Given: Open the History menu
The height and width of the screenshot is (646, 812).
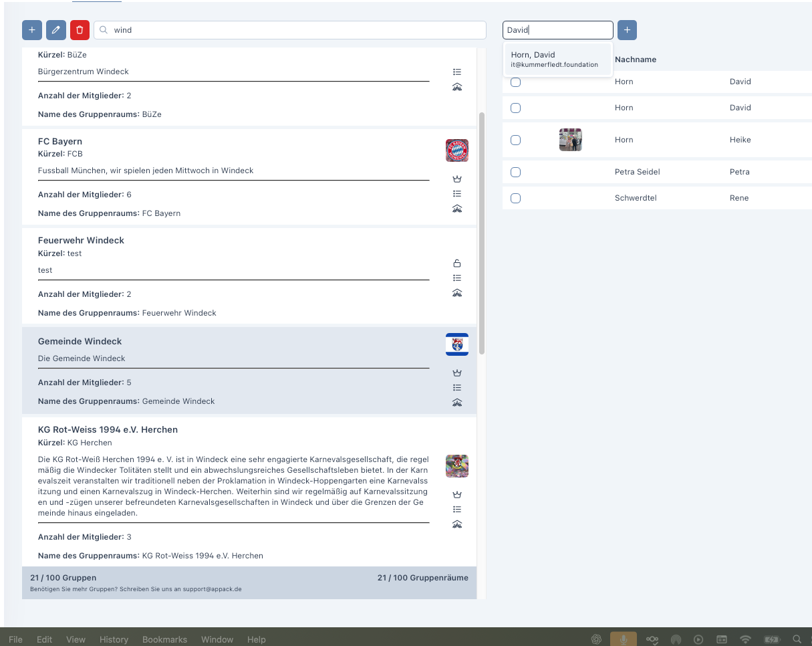Looking at the screenshot, I should point(114,639).
